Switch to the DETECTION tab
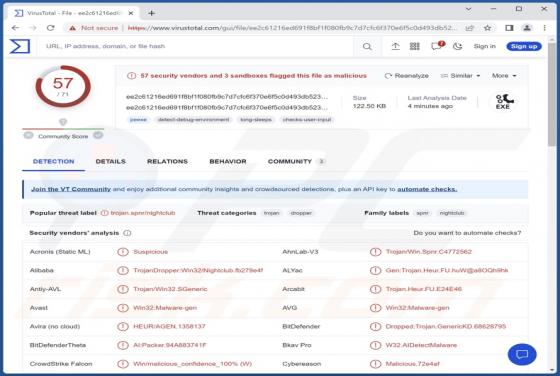The image size is (560, 376). 54,161
